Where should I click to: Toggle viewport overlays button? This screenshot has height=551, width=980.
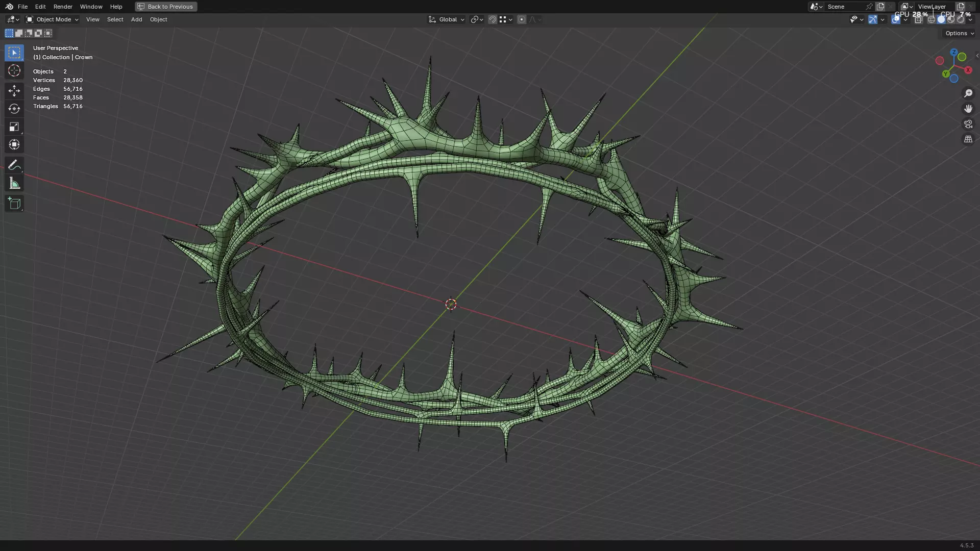click(x=896, y=19)
